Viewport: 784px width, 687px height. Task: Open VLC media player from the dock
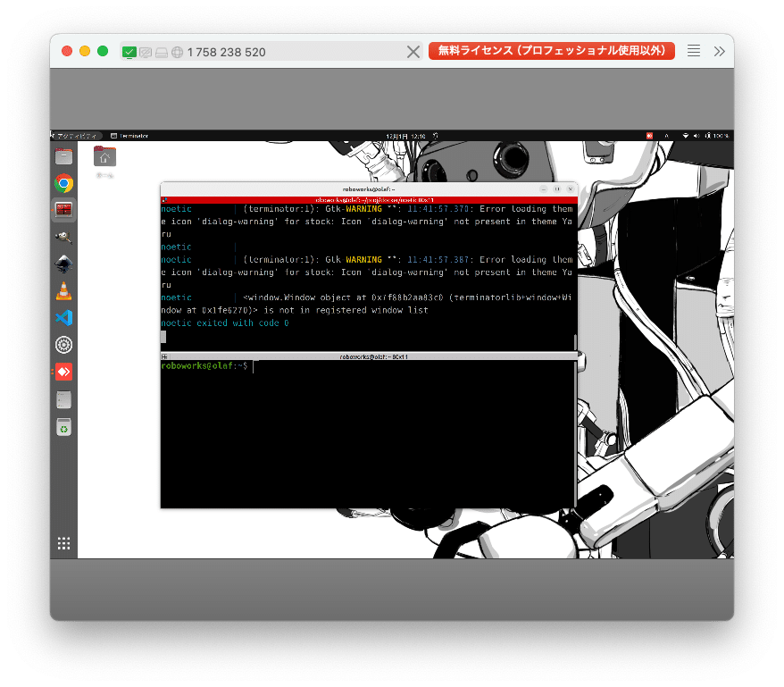click(63, 290)
